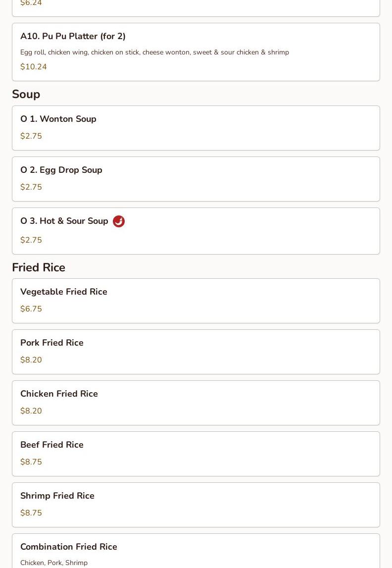This screenshot has height=568, width=392.
Task: Click the partially visible $6.24 item card
Action: coord(196,7)
